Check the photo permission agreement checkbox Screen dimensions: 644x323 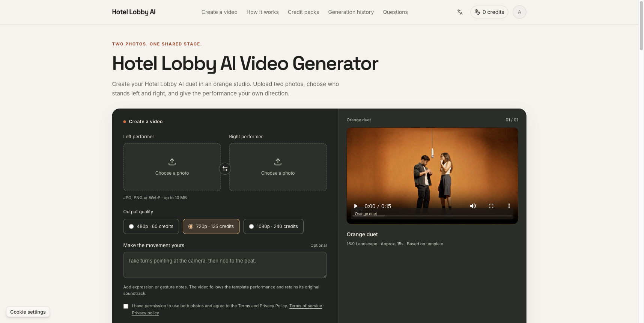pos(126,306)
